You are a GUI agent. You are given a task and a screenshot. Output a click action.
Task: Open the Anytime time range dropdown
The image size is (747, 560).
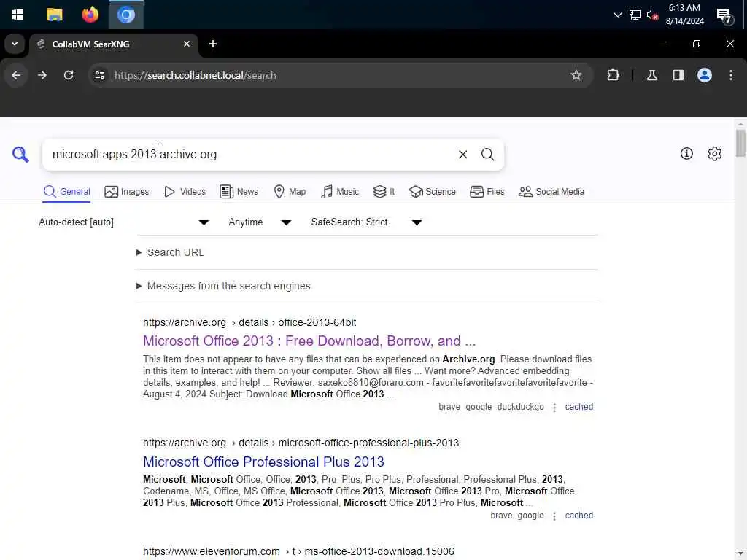click(260, 222)
